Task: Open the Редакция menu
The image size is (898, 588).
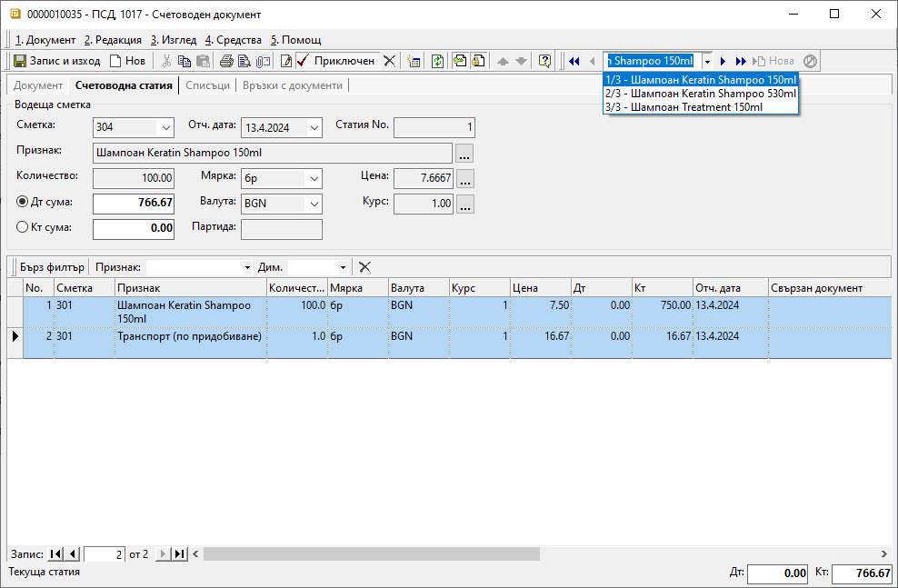Action: click(x=113, y=40)
